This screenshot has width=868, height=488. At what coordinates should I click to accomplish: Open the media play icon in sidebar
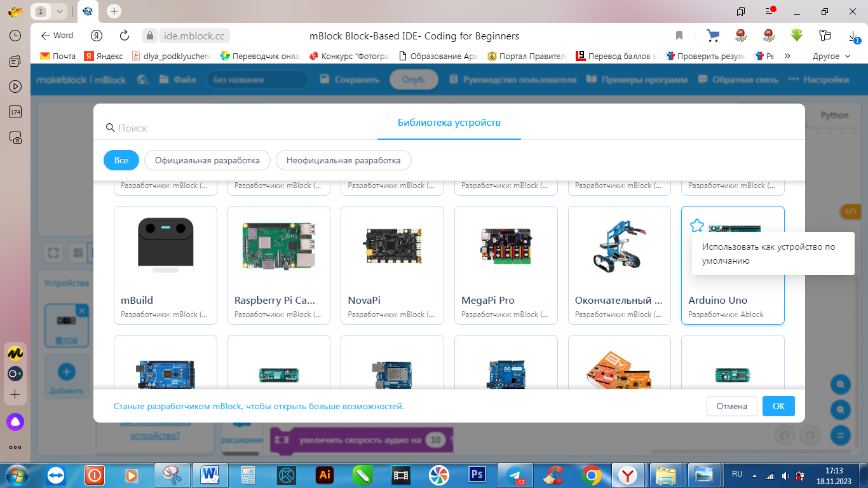(16, 86)
